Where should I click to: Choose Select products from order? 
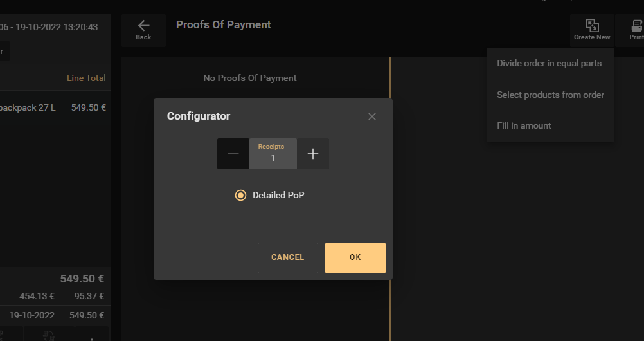tap(550, 95)
